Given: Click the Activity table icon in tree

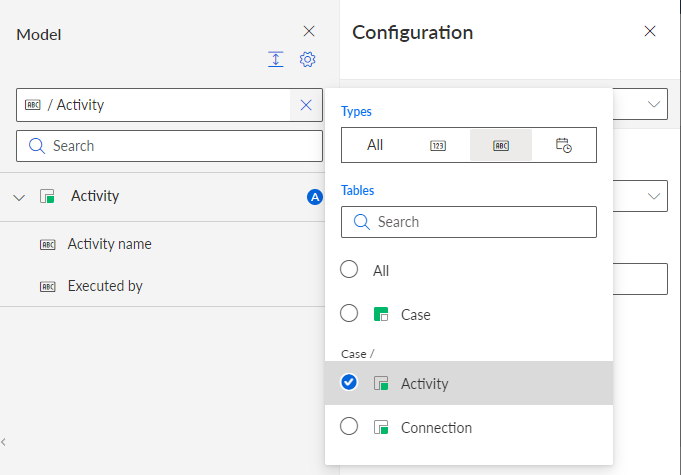Looking at the screenshot, I should click(x=47, y=196).
